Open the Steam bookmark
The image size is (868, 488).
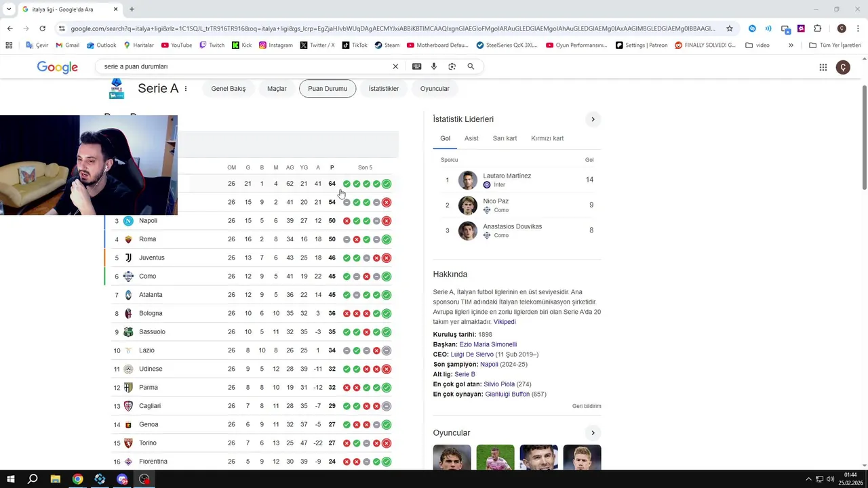coord(387,45)
